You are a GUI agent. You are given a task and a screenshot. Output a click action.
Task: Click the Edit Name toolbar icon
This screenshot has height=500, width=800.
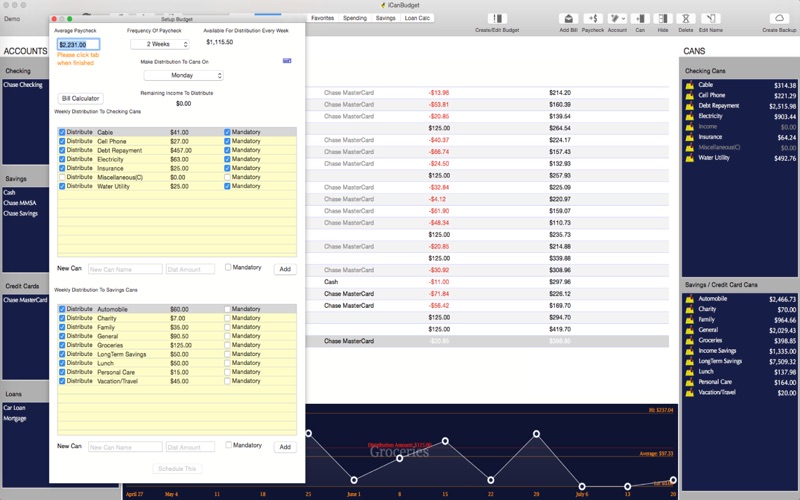click(x=711, y=19)
